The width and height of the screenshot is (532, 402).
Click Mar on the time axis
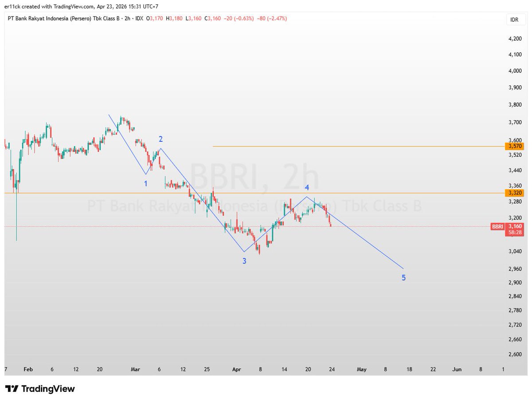click(x=135, y=369)
